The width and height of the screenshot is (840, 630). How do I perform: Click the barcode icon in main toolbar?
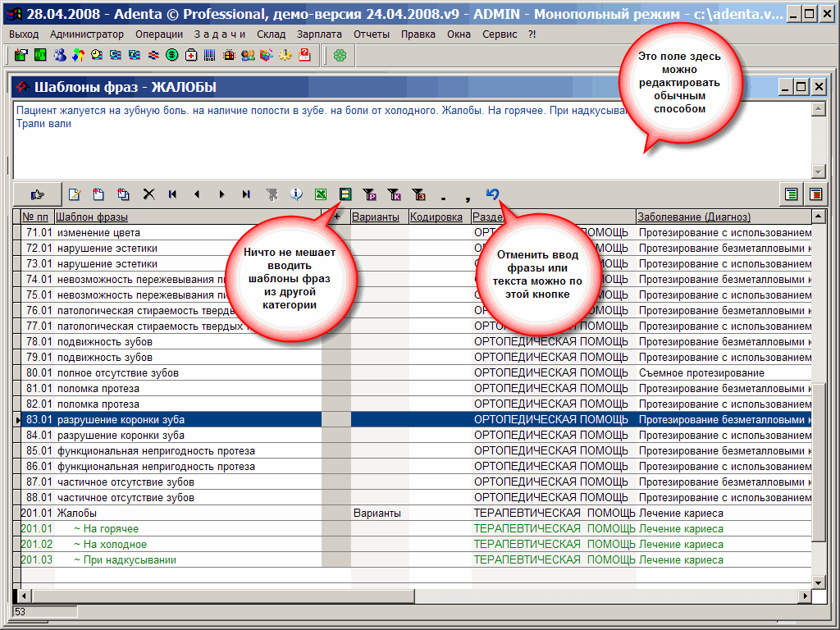click(x=210, y=55)
